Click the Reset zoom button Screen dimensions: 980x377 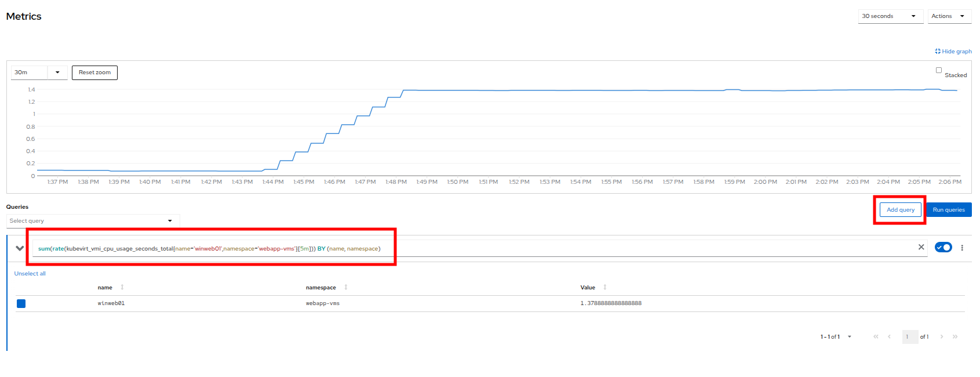pyautogui.click(x=94, y=72)
